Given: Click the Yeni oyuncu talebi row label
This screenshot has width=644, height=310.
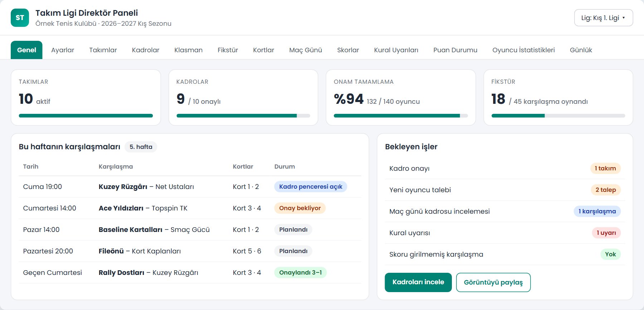Looking at the screenshot, I should [420, 190].
